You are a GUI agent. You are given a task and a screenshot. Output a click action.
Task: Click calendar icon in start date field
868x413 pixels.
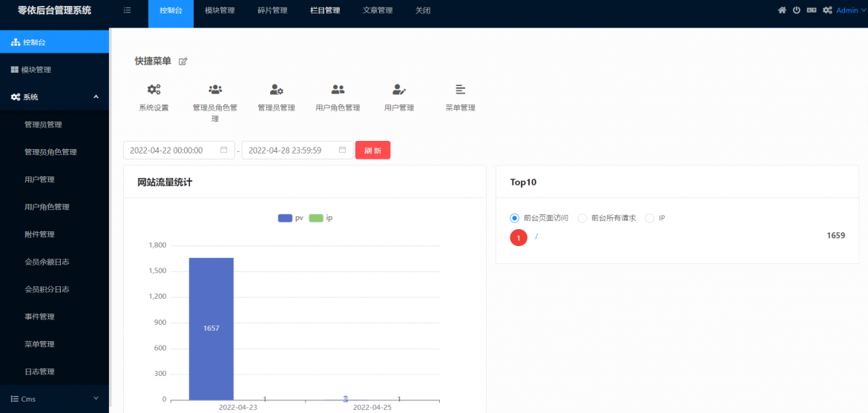(223, 150)
